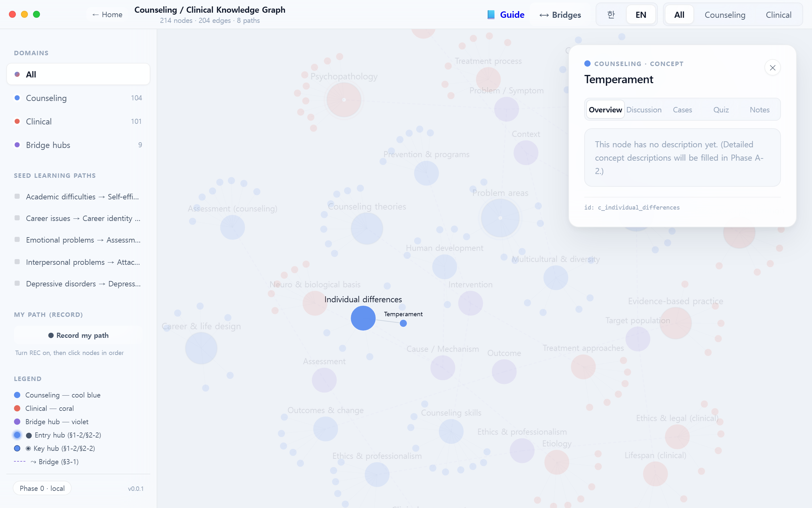Click the Context hub node
812x508 pixels.
526,152
